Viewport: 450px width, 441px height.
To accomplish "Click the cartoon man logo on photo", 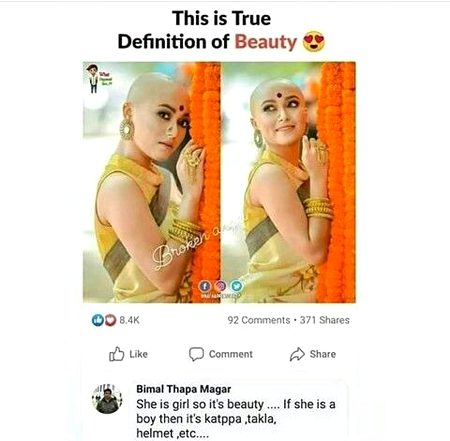I will point(98,78).
